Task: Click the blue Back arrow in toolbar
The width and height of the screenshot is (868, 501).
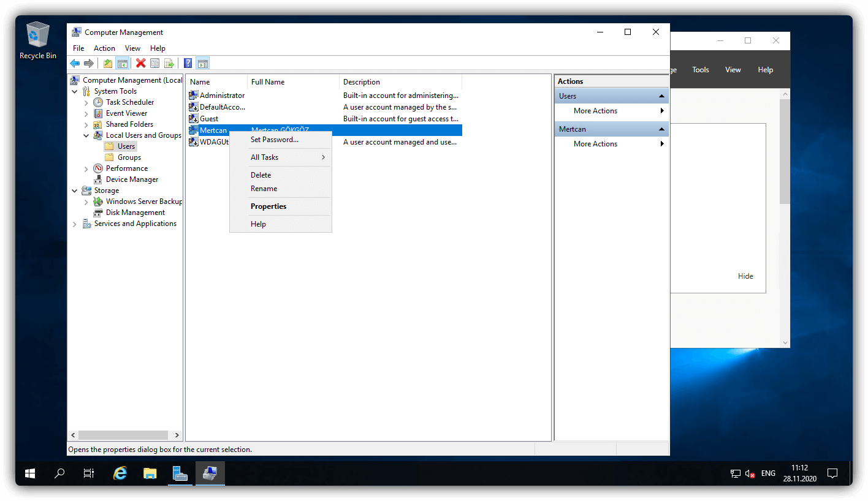Action: point(75,63)
